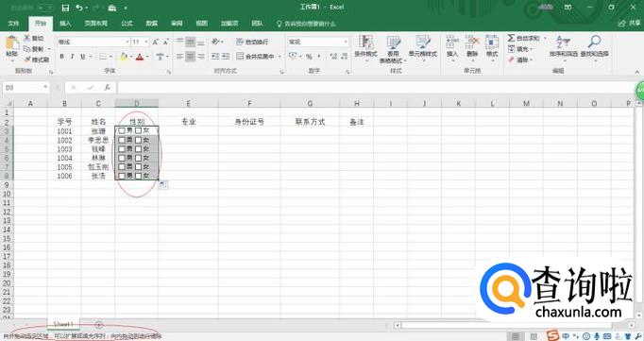Click the Copy icon in clipboard group

(27, 49)
